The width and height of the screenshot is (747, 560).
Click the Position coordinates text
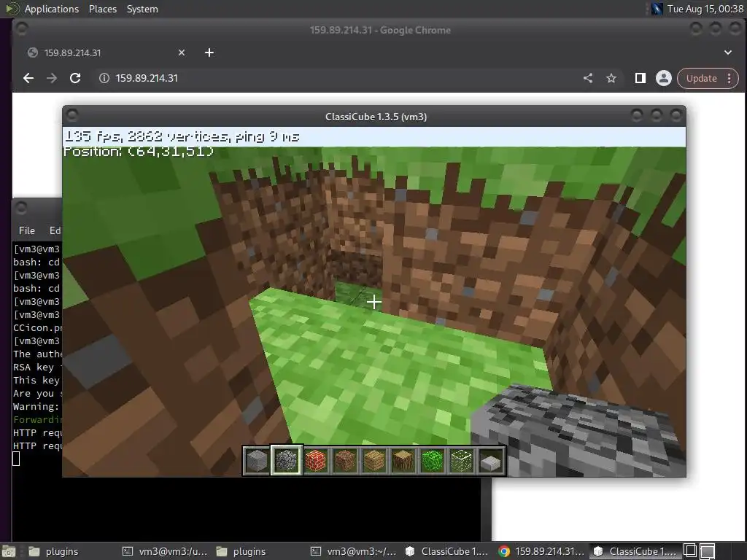pos(139,152)
